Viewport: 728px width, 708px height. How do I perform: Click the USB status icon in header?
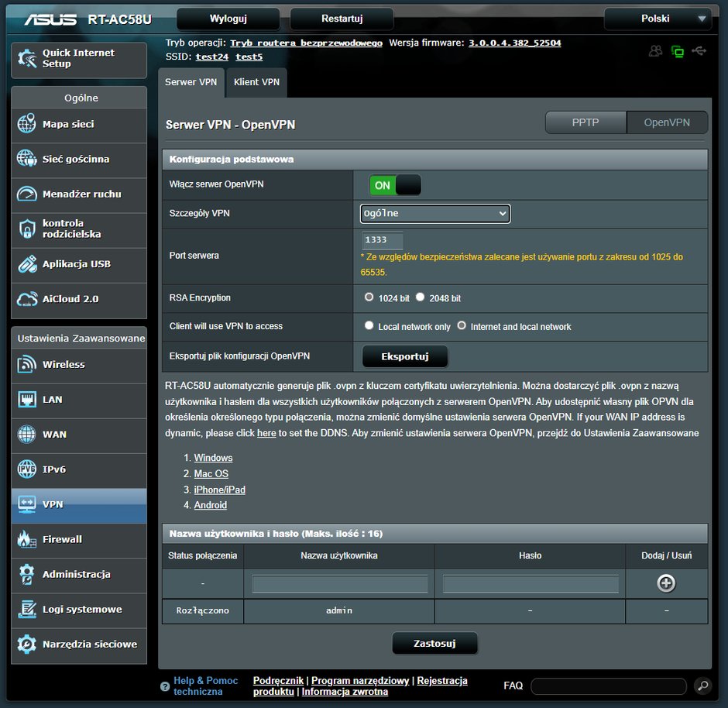click(x=699, y=50)
